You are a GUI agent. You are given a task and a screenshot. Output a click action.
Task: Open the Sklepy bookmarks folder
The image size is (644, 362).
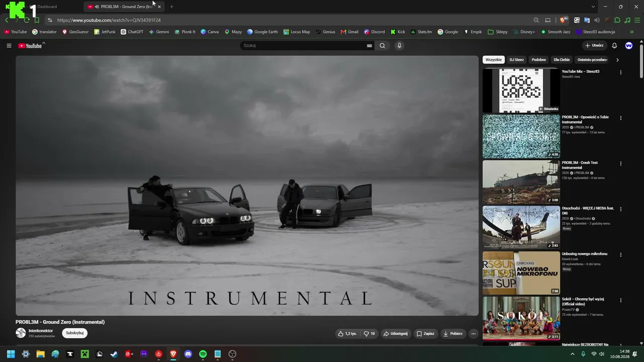498,32
